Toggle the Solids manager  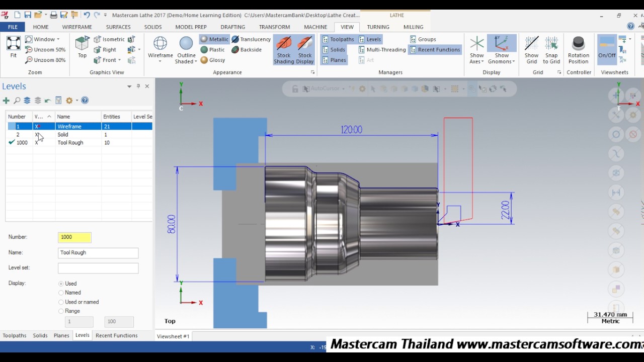click(334, 50)
